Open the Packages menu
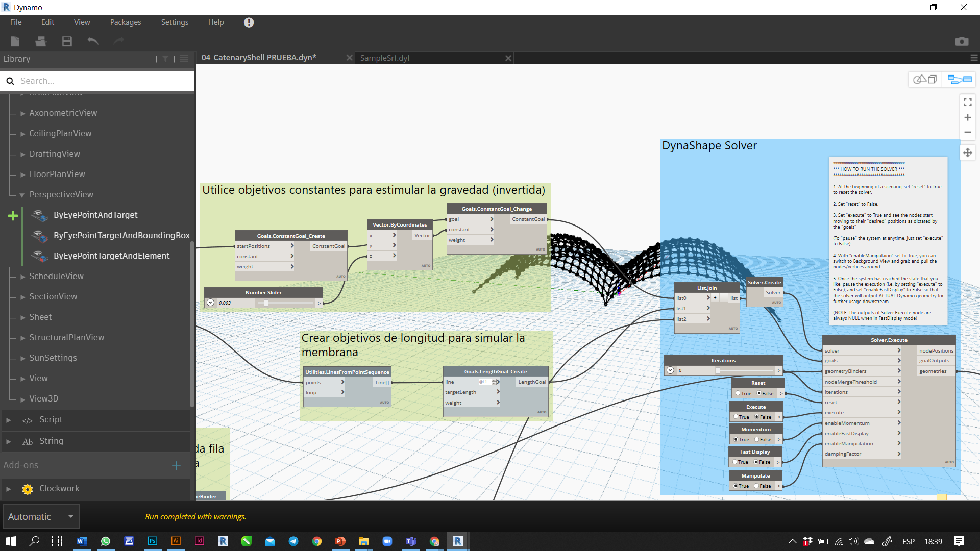Viewport: 980px width, 551px height. pos(125,22)
